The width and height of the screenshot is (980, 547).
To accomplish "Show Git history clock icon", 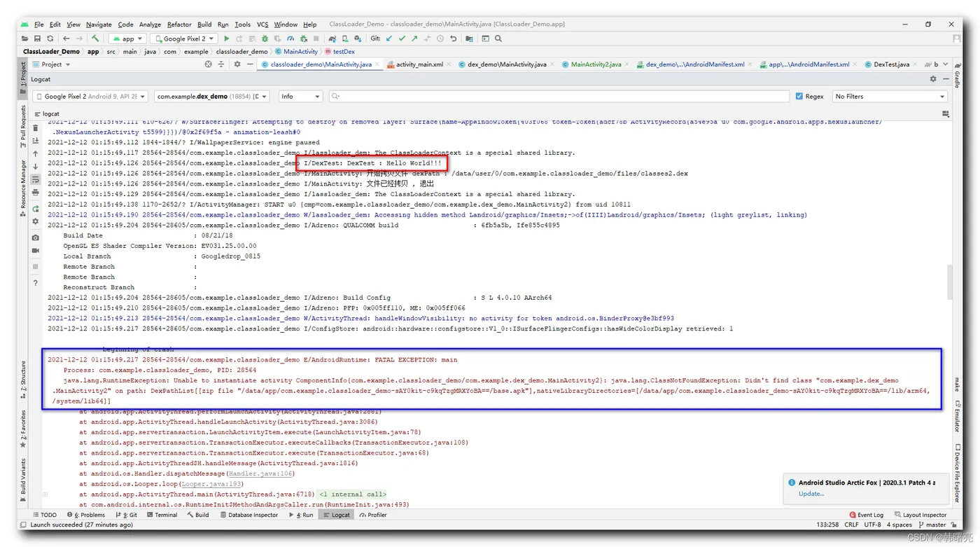I will 440,39.
